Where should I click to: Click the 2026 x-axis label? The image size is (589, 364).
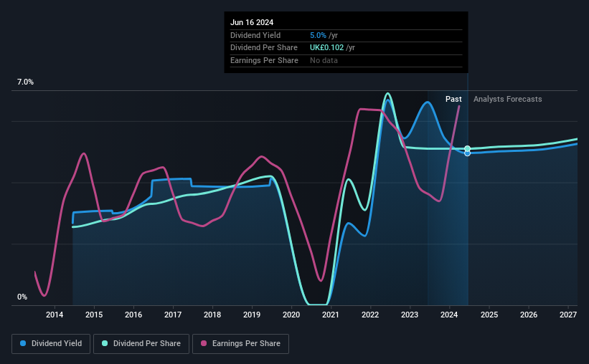tap(529, 315)
